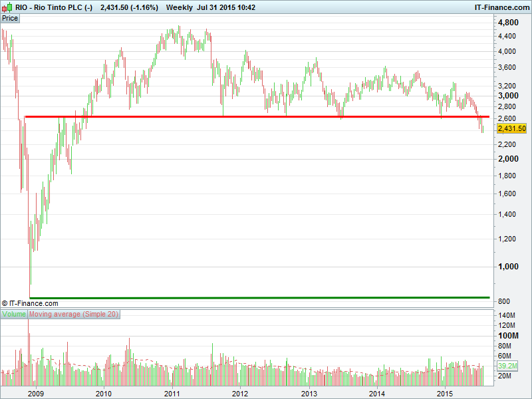Click the 3,600 price axis label
Viewport: 532px width, 399px height.
pyautogui.click(x=507, y=68)
